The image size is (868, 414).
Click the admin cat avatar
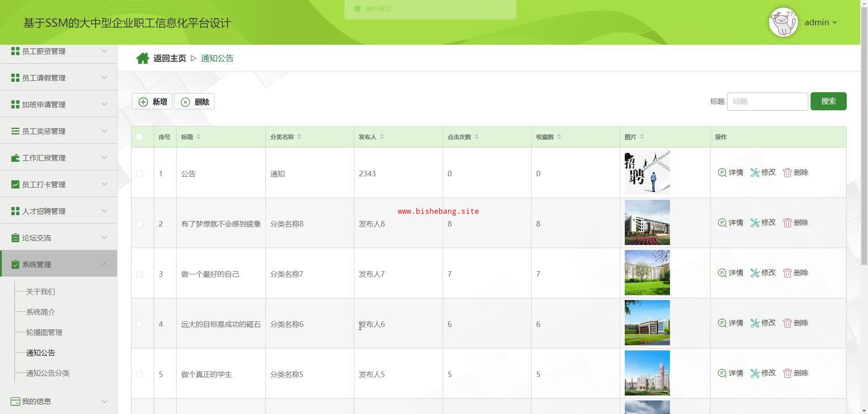click(x=783, y=22)
